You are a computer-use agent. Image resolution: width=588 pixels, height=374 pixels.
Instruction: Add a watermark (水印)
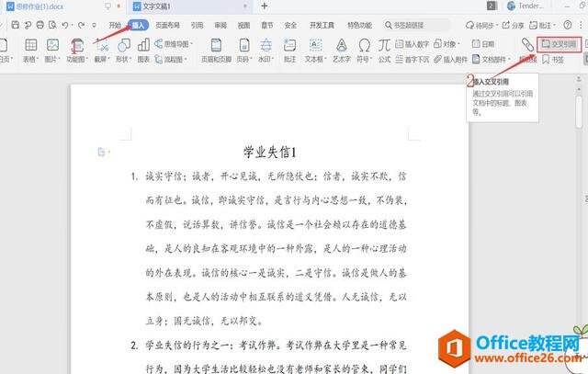click(x=266, y=51)
